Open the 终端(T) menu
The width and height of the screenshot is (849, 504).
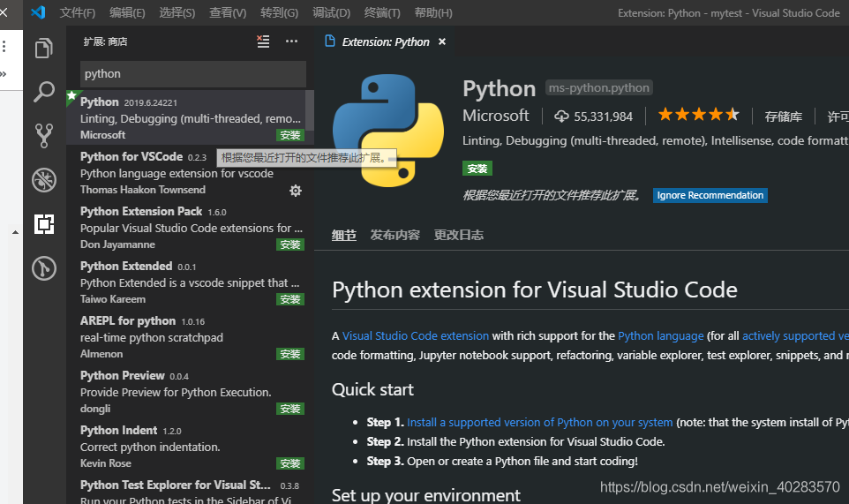(x=381, y=13)
